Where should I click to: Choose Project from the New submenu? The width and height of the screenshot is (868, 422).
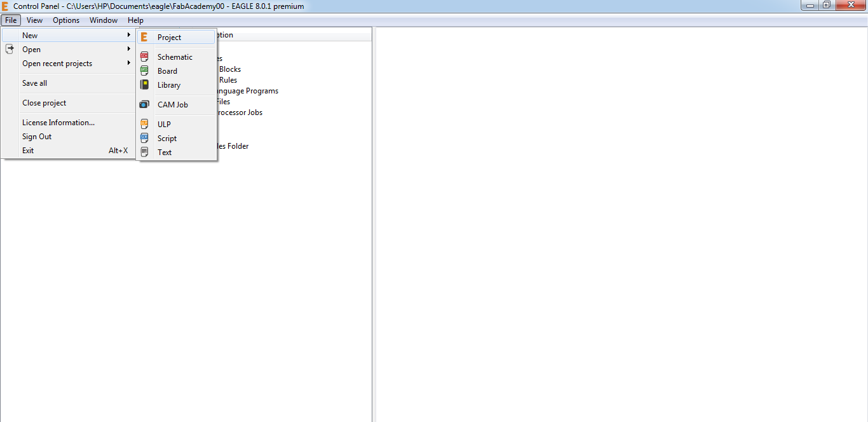tap(177, 37)
